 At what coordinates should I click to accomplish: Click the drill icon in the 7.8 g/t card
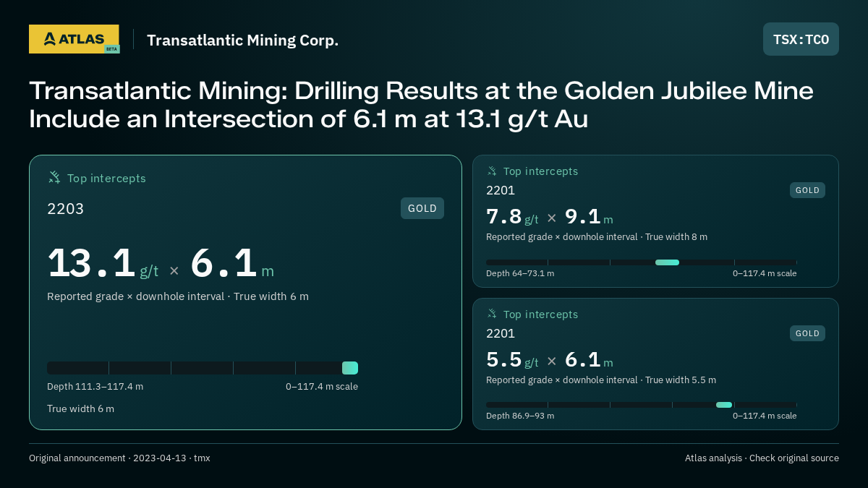[x=492, y=171]
